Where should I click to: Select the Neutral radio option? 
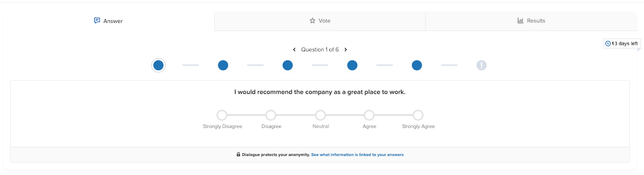point(320,115)
